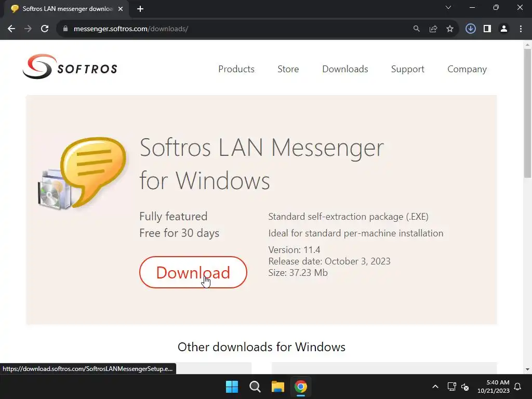The height and width of the screenshot is (399, 532).
Task: Click the browser forward arrow
Action: (28, 29)
